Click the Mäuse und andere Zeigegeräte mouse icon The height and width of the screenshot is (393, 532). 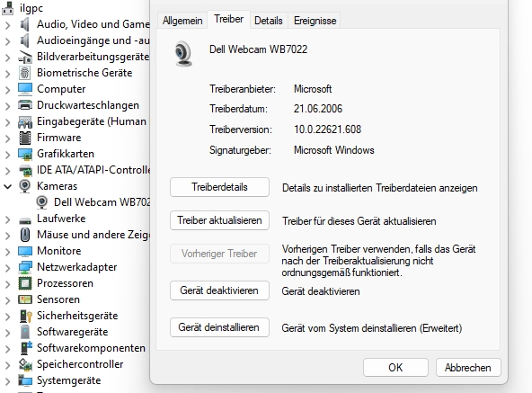click(25, 235)
